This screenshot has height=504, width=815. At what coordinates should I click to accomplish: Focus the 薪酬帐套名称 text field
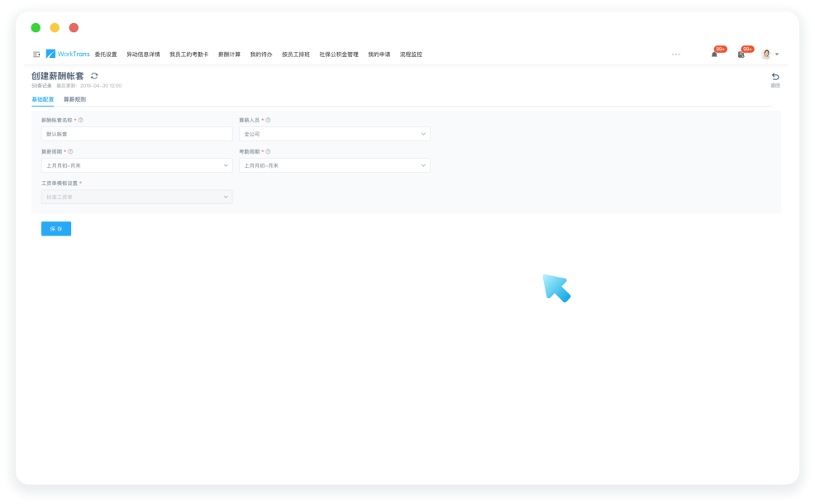pyautogui.click(x=136, y=134)
